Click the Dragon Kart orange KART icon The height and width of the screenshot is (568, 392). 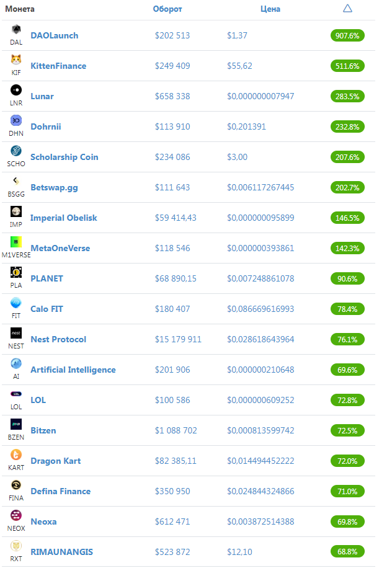pos(16,455)
